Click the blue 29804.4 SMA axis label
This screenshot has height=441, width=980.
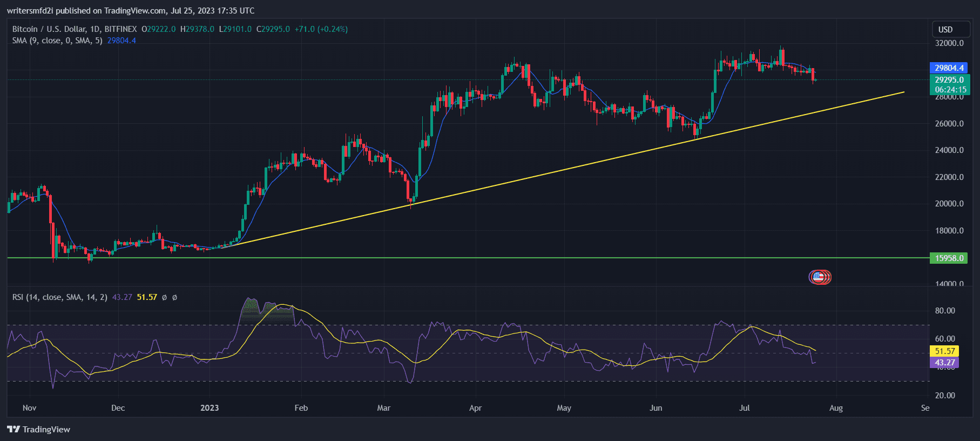pyautogui.click(x=949, y=68)
